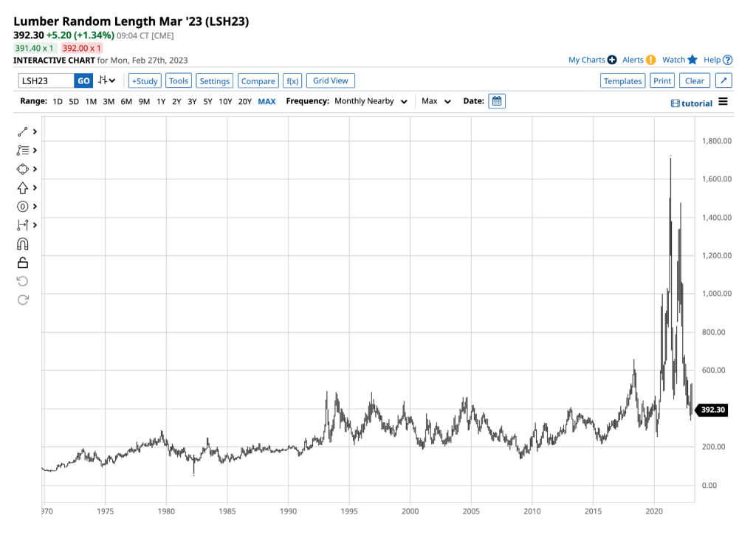Image resolution: width=756 pixels, height=538 pixels.
Task: Open the shapes drawing tools
Action: 23,169
